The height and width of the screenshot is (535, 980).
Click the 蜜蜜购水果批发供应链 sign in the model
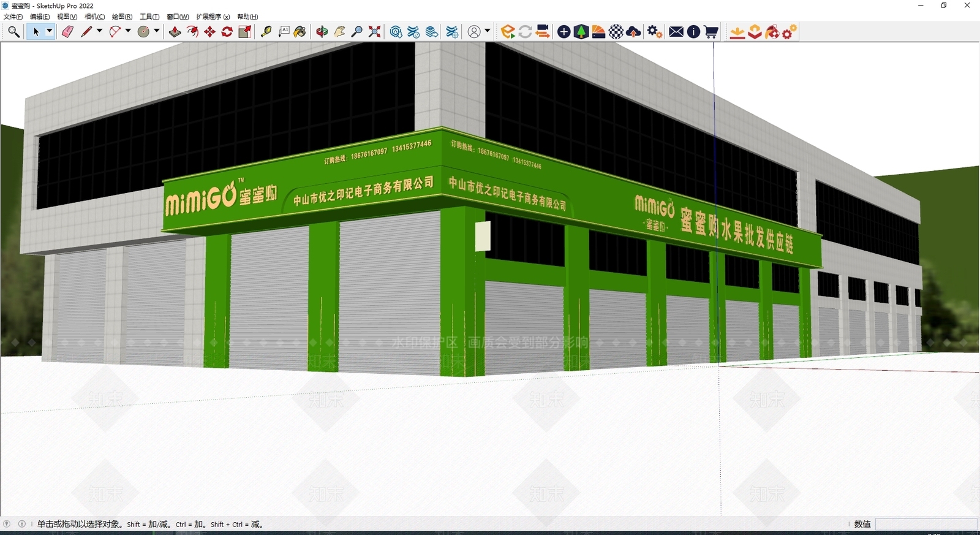tap(736, 232)
